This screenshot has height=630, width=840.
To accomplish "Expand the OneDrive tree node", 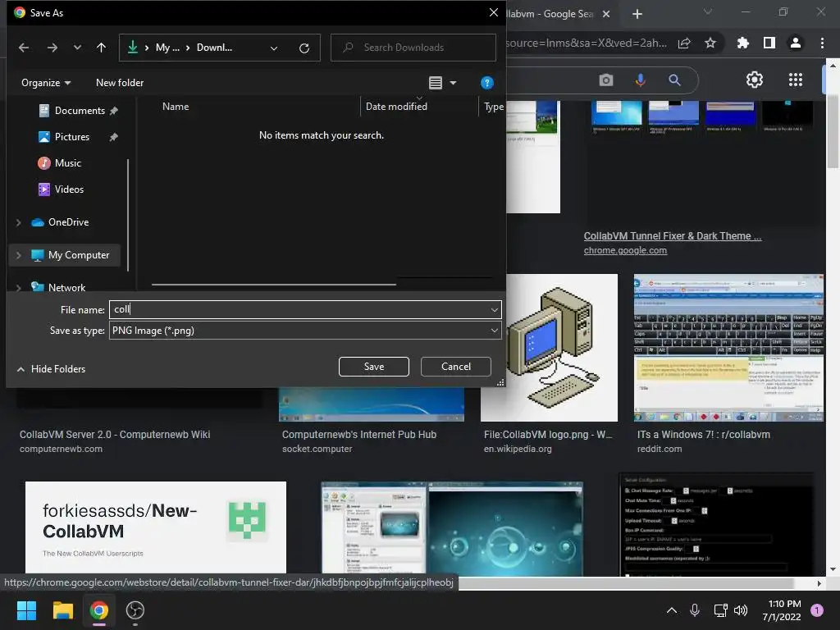I will [x=19, y=222].
